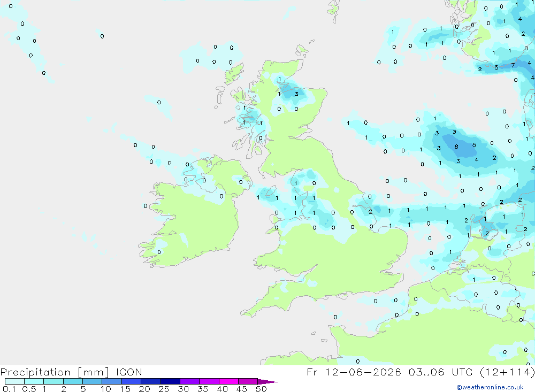Click the 0.5–1 mm legend color swatch

click(34, 381)
